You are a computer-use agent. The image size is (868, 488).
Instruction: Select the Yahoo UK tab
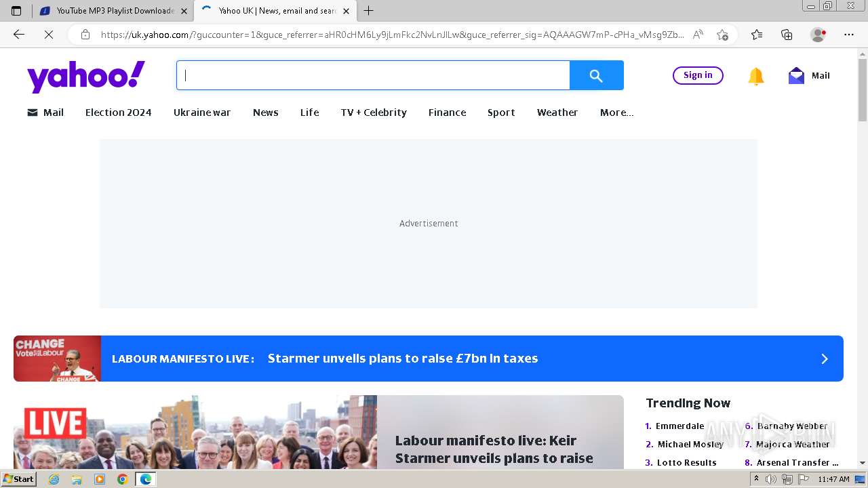pyautogui.click(x=275, y=11)
